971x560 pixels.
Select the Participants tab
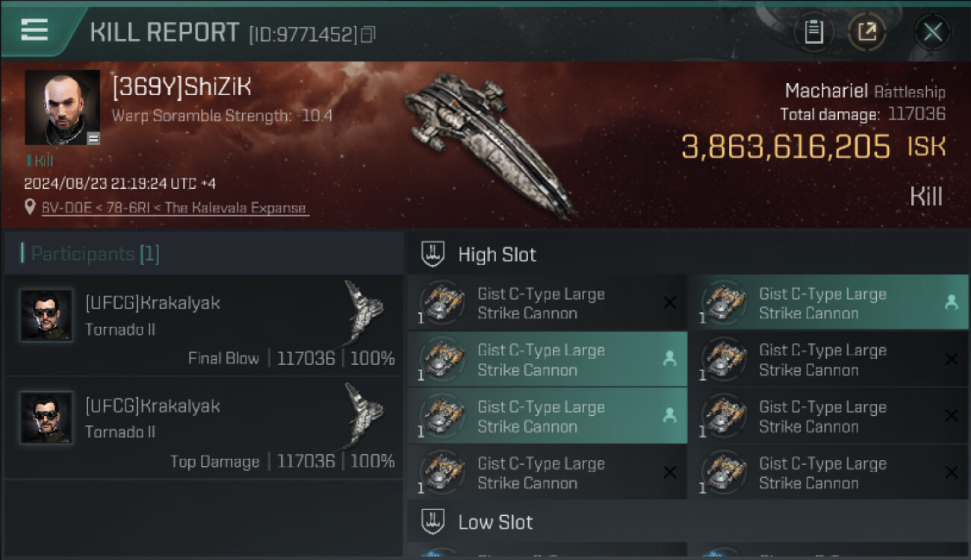(x=95, y=254)
